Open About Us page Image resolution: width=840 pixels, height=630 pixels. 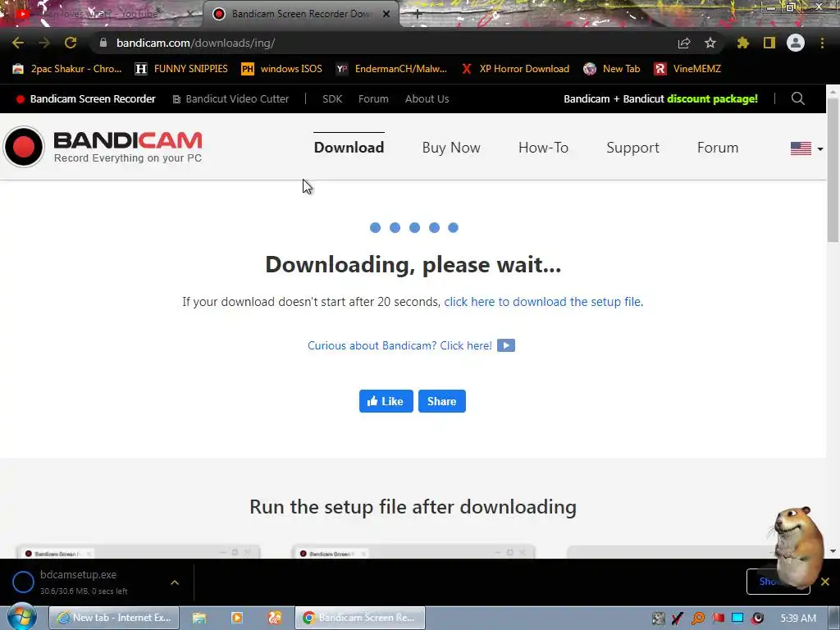[x=427, y=99]
